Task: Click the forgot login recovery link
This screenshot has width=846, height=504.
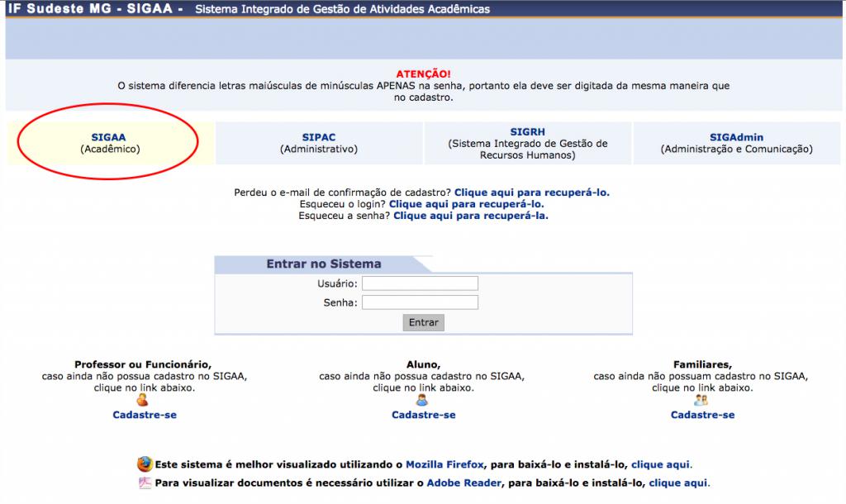Action: (466, 204)
